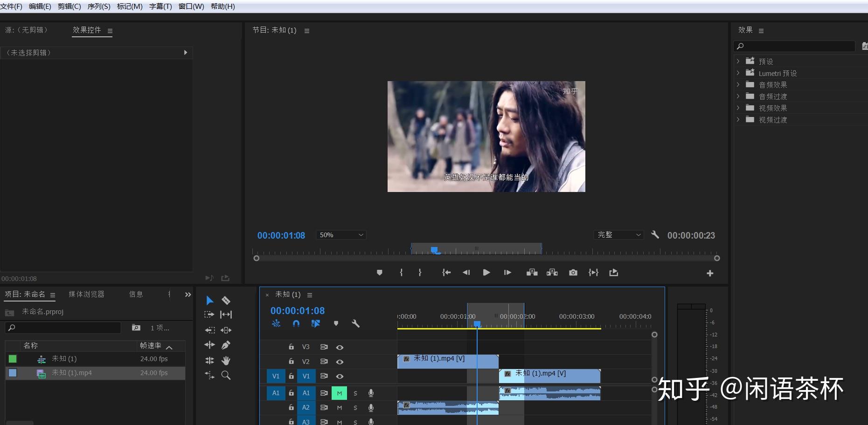Select the Razor tool
868x425 pixels.
(226, 301)
